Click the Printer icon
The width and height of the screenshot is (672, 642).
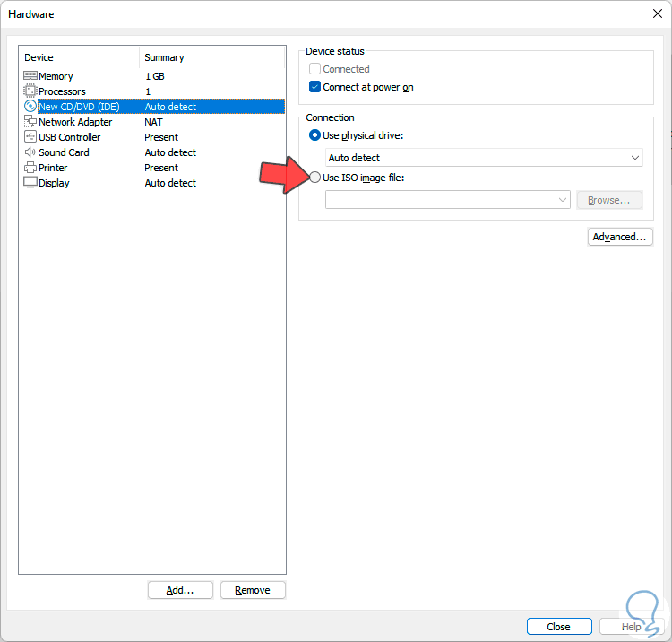30,168
